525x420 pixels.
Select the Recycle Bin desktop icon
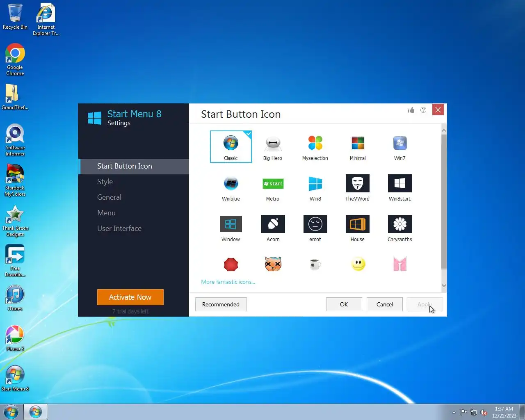(x=15, y=17)
